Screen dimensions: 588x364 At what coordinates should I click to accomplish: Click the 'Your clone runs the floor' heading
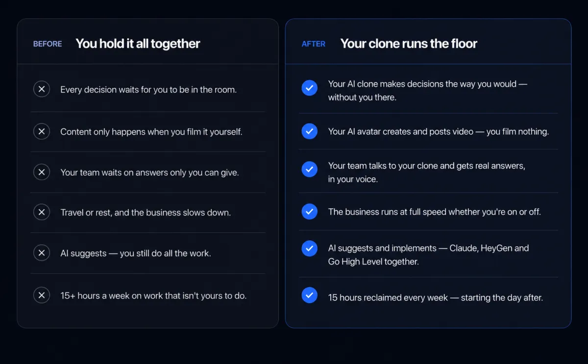point(409,44)
